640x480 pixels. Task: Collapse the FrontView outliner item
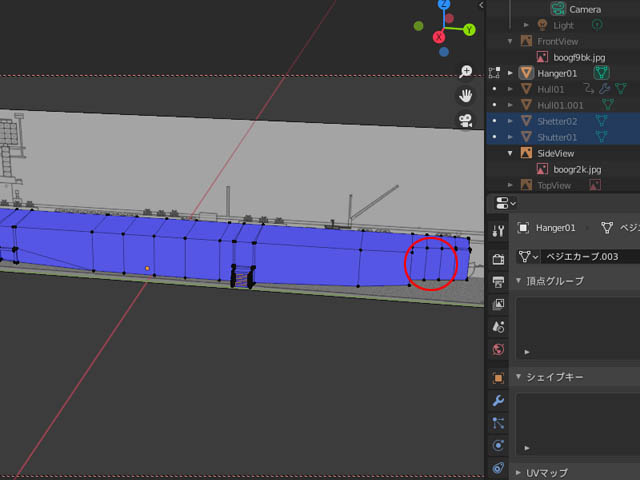click(x=510, y=41)
